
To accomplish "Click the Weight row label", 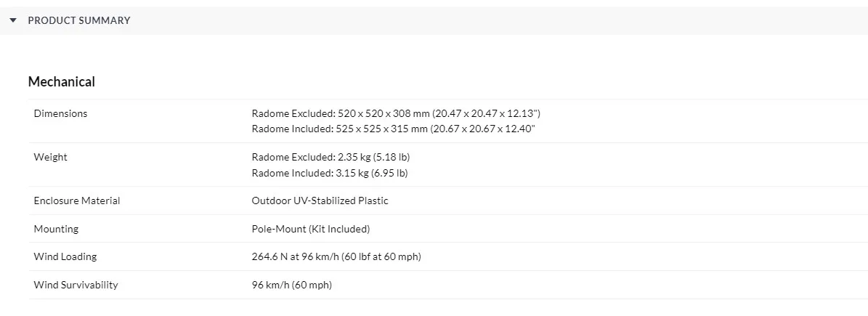I will [50, 157].
